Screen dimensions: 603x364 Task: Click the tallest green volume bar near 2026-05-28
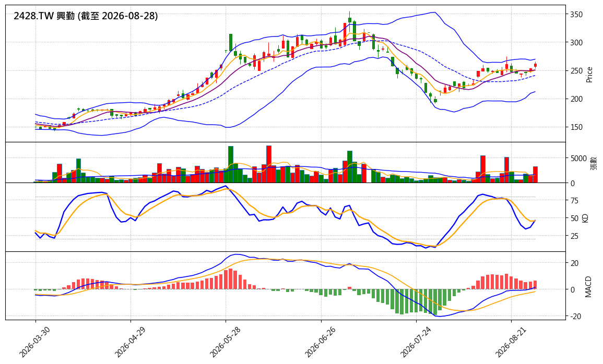[231, 164]
